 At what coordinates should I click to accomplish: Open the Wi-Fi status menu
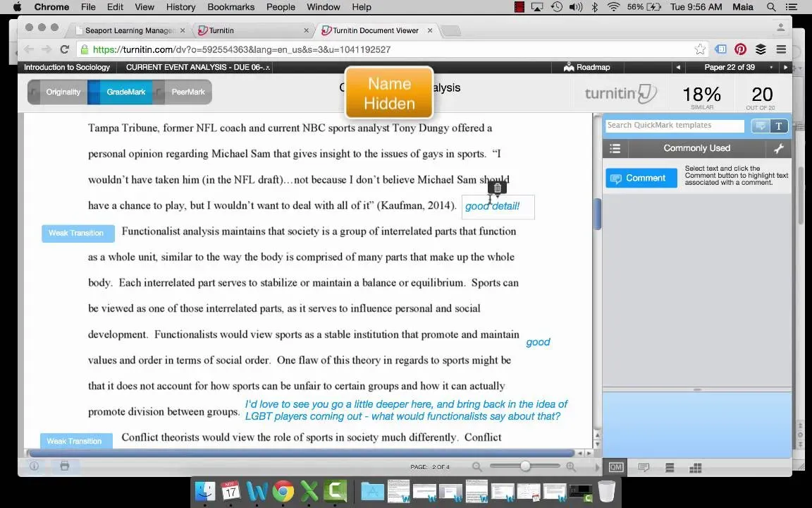pyautogui.click(x=614, y=7)
